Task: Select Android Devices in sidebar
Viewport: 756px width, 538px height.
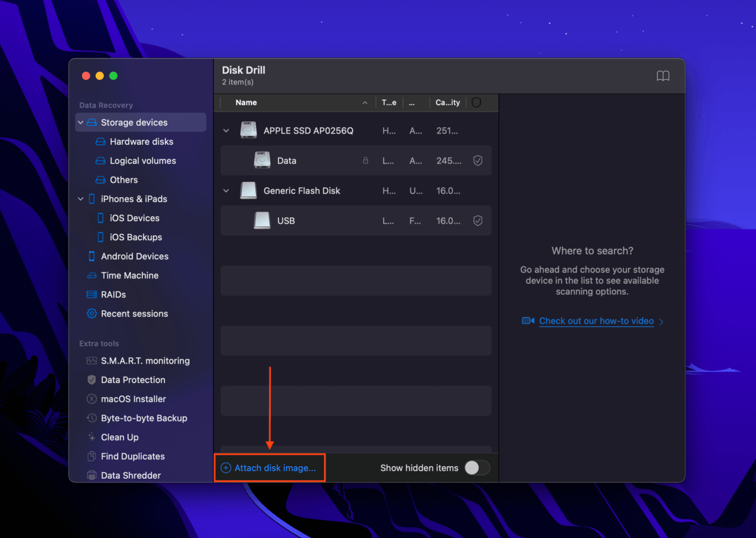Action: pyautogui.click(x=134, y=256)
